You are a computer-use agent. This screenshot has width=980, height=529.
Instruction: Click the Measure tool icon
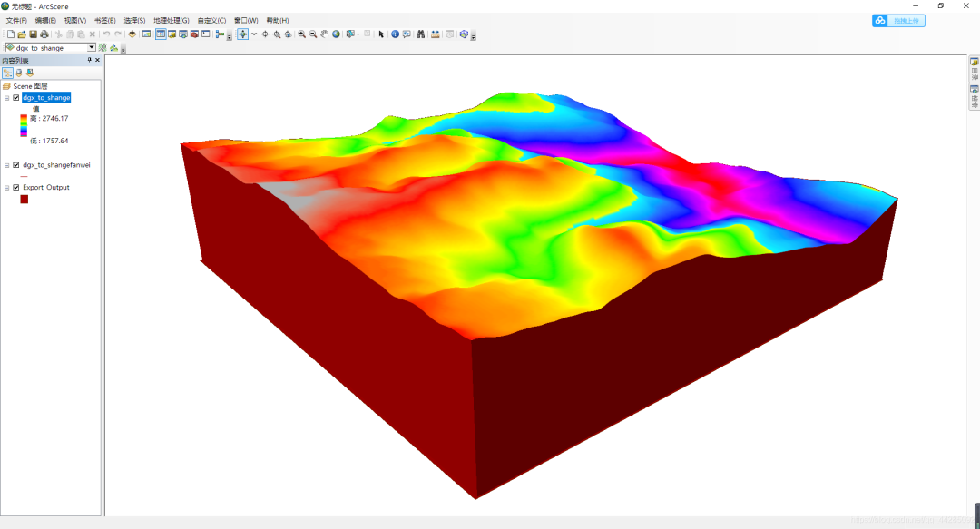point(435,34)
